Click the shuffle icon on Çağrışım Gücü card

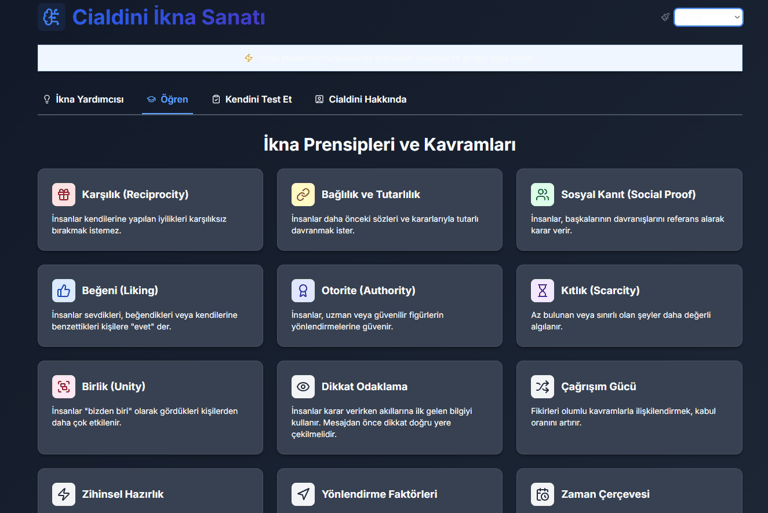(x=542, y=387)
